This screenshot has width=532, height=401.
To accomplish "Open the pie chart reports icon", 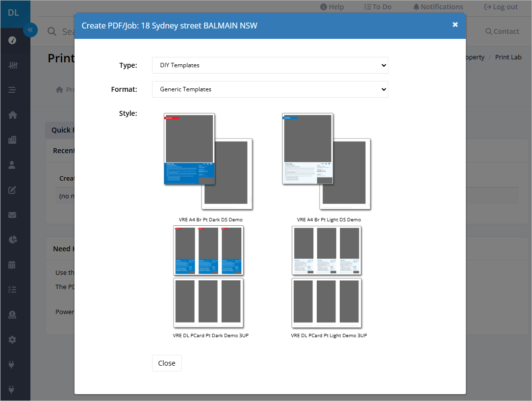I will (x=13, y=240).
